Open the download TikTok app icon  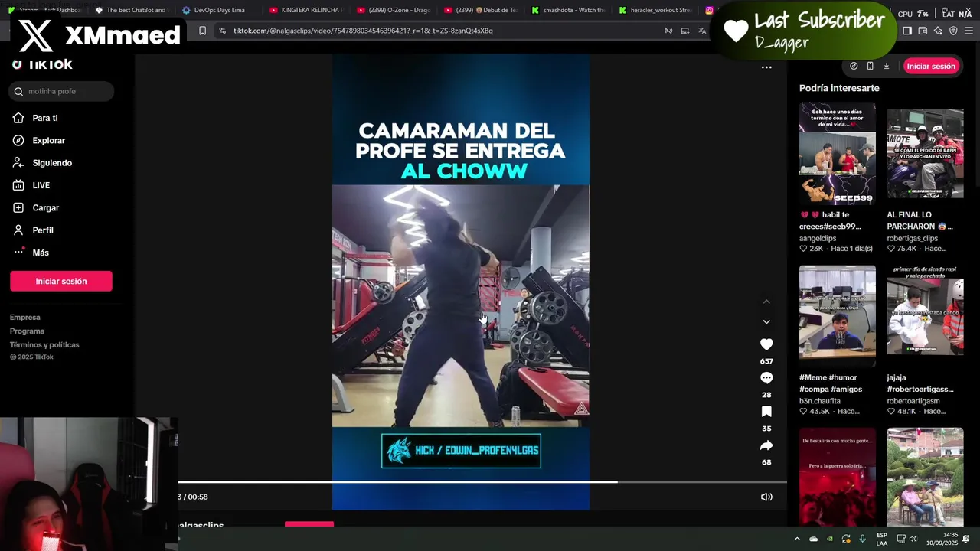[x=887, y=66]
